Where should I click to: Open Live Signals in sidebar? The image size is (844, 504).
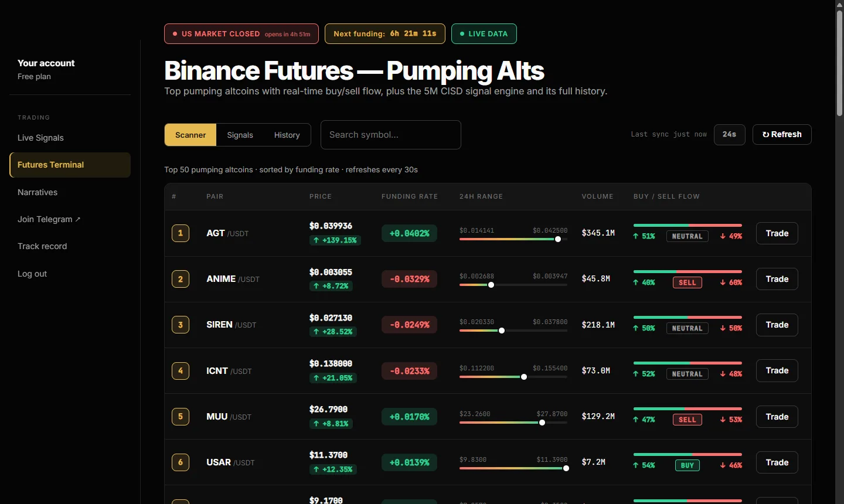40,138
